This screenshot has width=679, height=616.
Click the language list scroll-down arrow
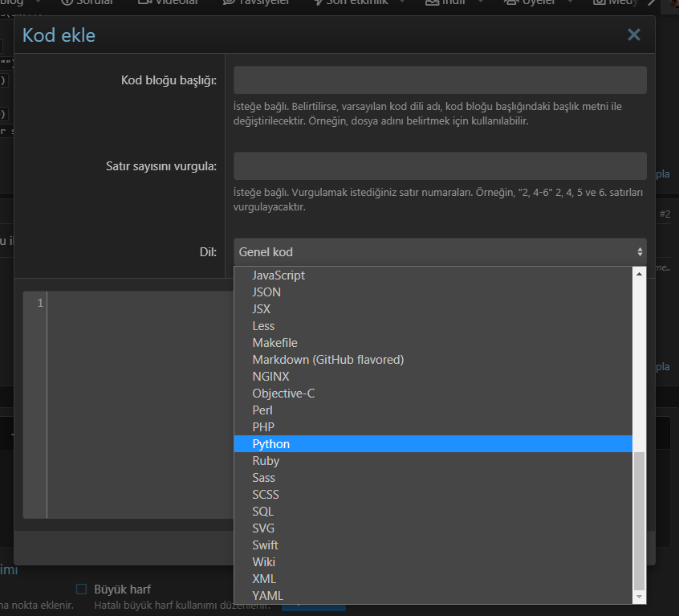click(x=639, y=597)
